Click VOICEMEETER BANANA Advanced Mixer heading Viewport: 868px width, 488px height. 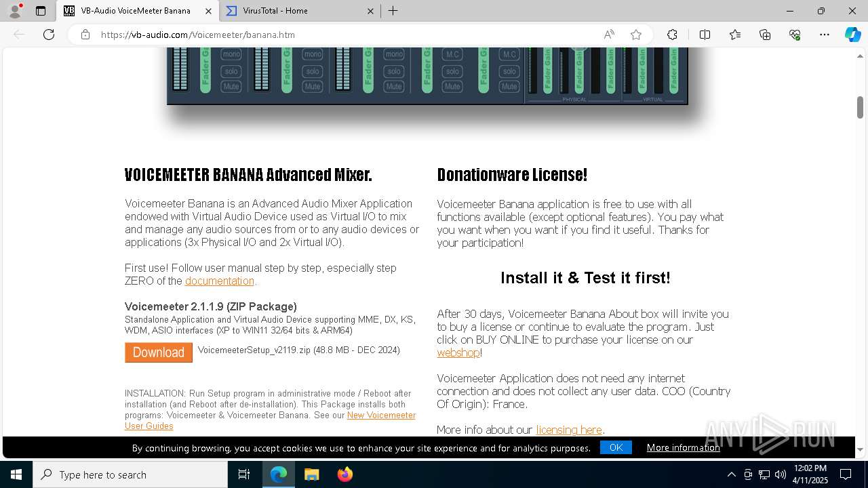point(248,175)
